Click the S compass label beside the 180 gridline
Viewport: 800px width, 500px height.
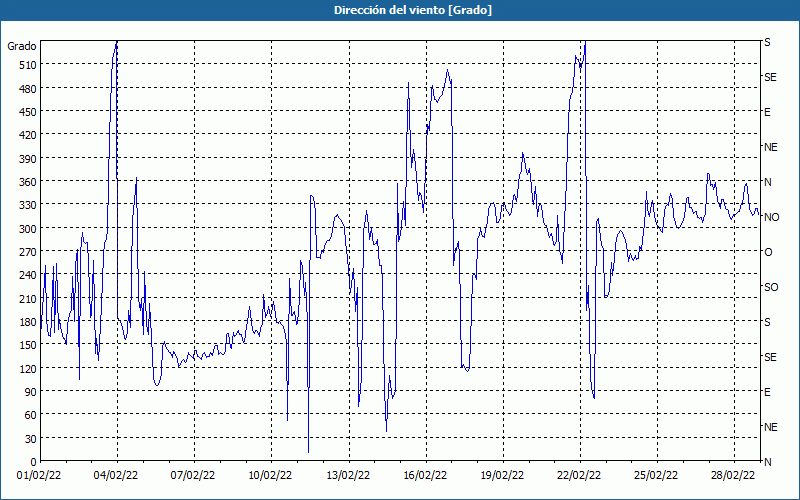click(x=767, y=322)
